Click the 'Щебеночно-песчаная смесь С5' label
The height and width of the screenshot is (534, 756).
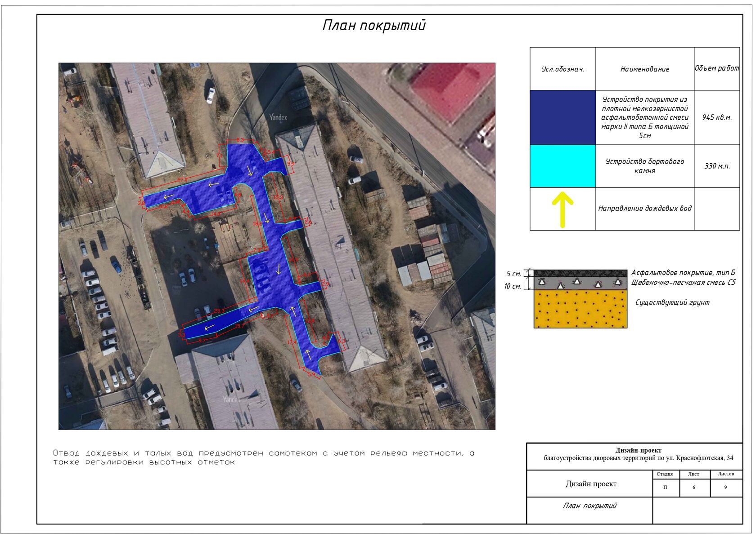coord(684,283)
